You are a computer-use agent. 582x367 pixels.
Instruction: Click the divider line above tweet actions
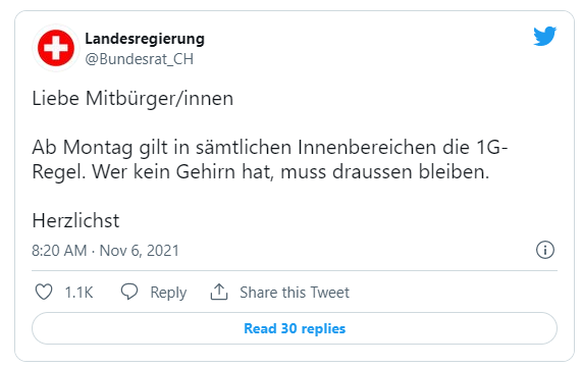pos(294,271)
